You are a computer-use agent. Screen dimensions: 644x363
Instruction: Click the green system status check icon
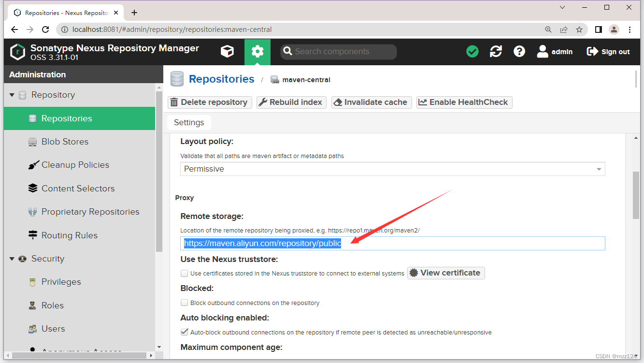click(x=472, y=52)
